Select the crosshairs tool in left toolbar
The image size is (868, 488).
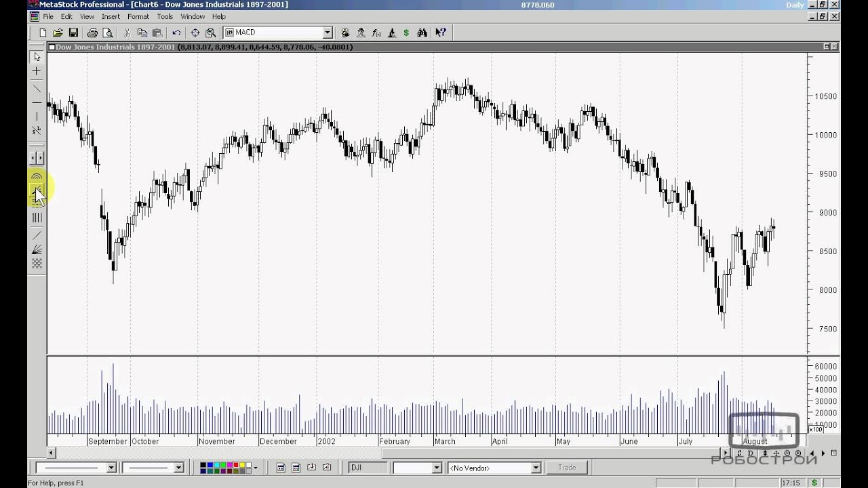pyautogui.click(x=37, y=71)
